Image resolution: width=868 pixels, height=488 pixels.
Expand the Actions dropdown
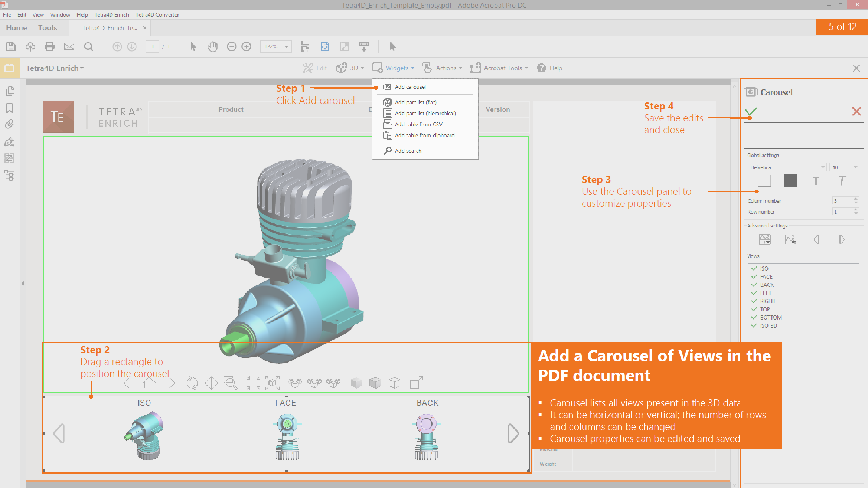click(x=443, y=68)
